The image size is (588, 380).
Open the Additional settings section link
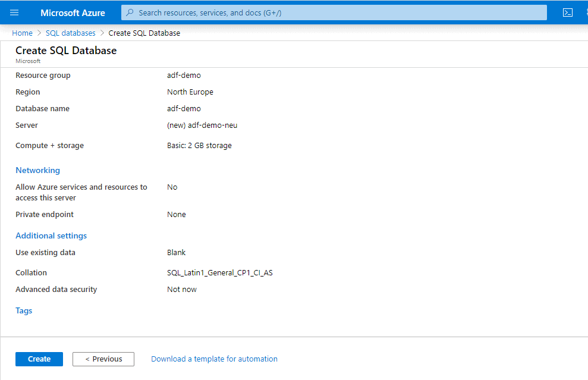51,235
